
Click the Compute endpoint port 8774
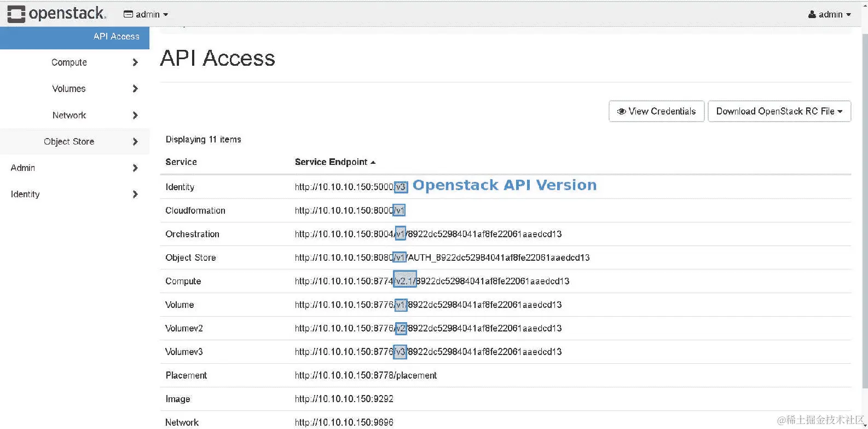click(x=432, y=281)
